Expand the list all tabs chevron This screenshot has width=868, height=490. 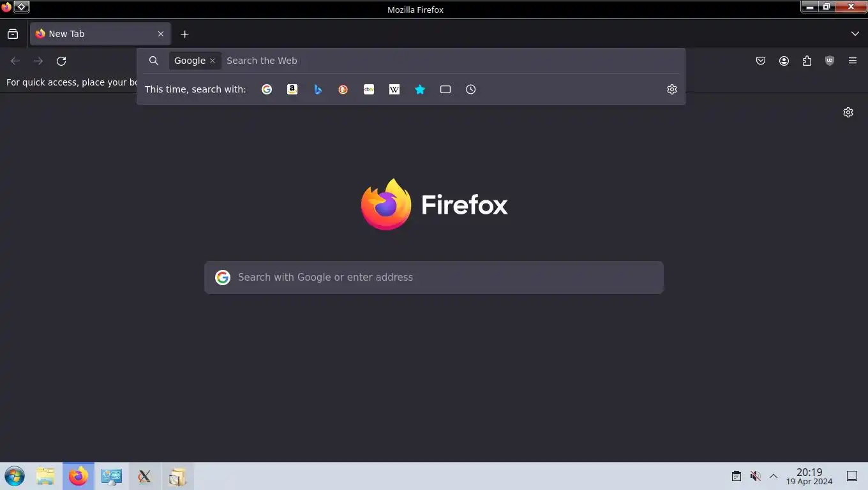coord(855,34)
